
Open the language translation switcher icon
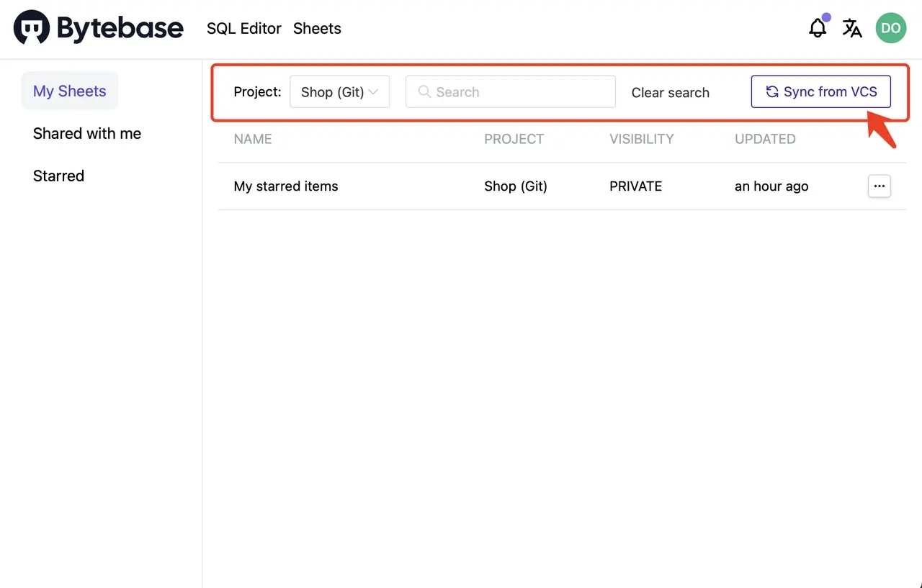[852, 28]
